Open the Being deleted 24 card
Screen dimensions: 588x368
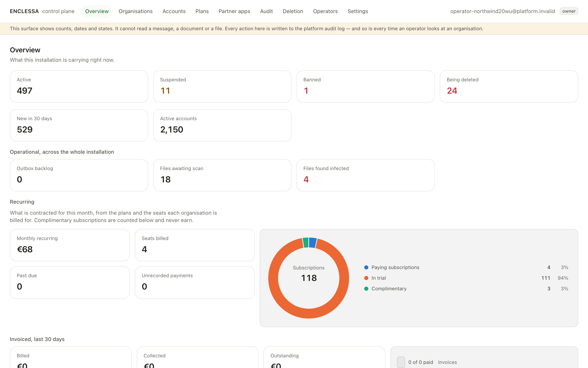pyautogui.click(x=509, y=86)
